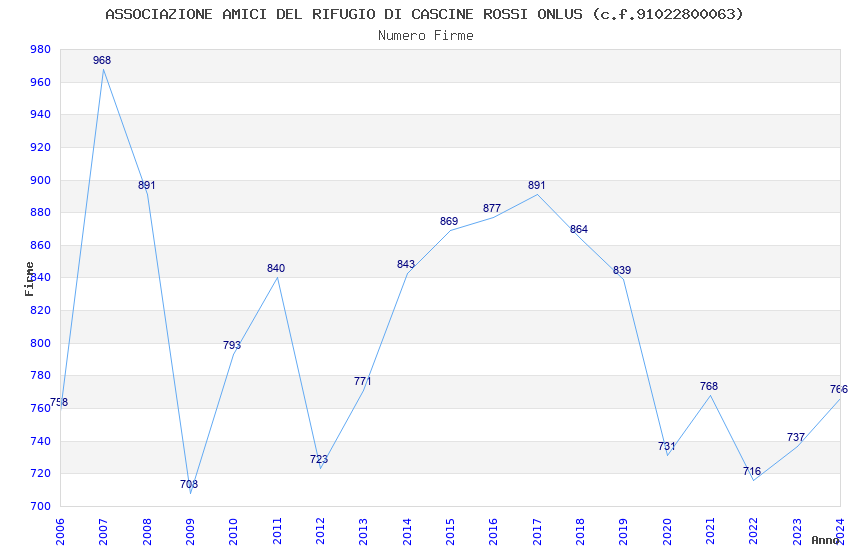Select the 723 data label in 2012
This screenshot has height=550, width=850.
click(x=319, y=460)
